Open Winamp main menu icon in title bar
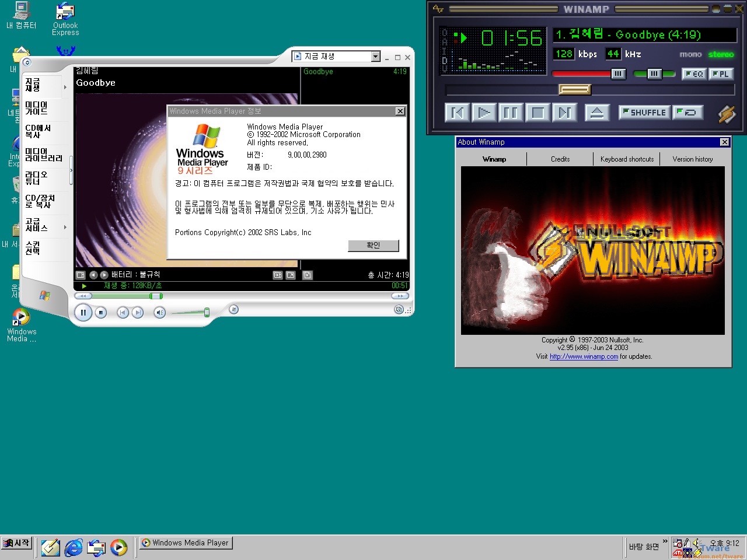747x560 pixels. 438,9
